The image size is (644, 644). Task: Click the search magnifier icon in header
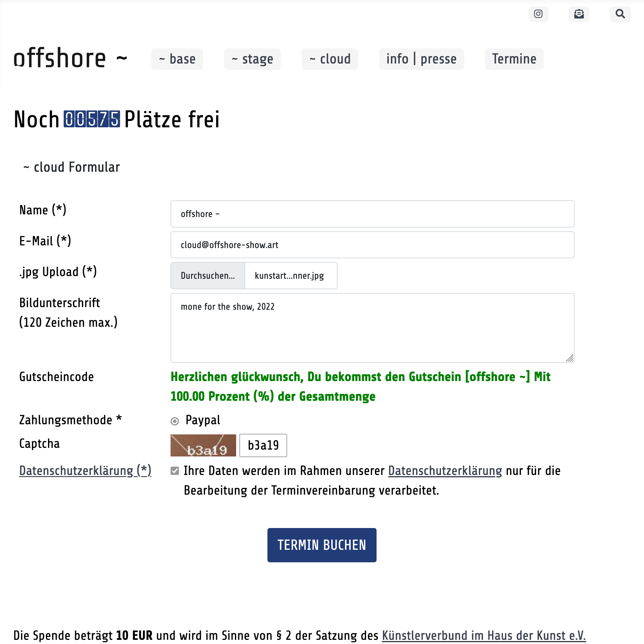tap(620, 13)
